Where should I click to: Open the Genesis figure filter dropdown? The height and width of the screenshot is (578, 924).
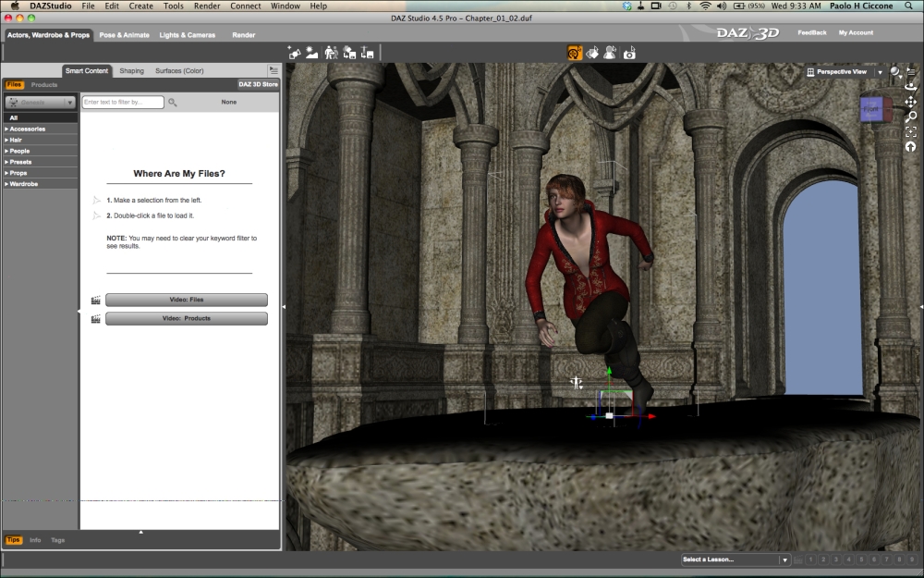[40, 102]
